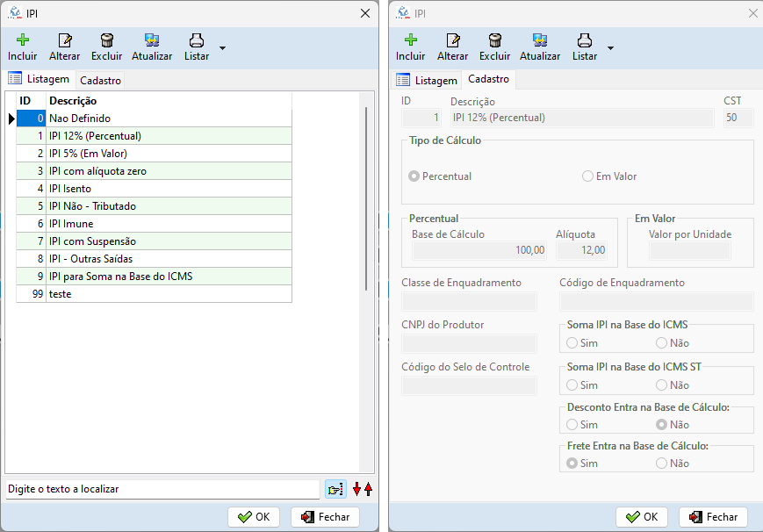
Task: Select row 'Nao Definido' in list
Action: 155,119
